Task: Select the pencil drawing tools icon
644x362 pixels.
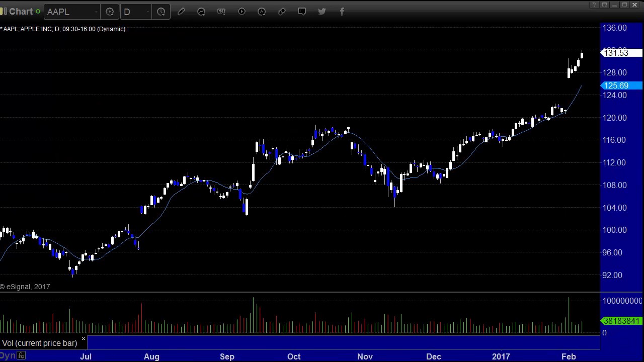Action: click(x=181, y=12)
